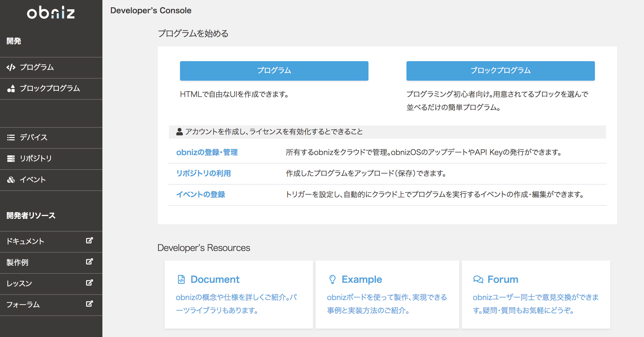Click the Developer's Resources heading
This screenshot has width=644, height=337.
[204, 248]
